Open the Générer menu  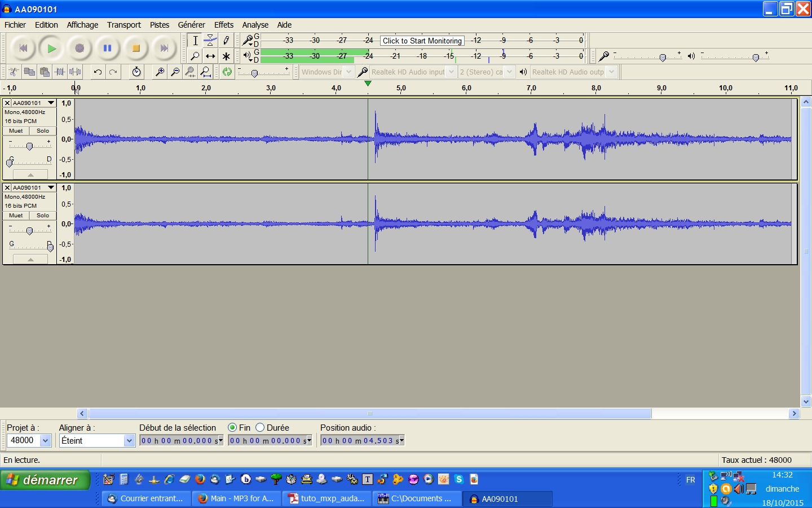(191, 25)
